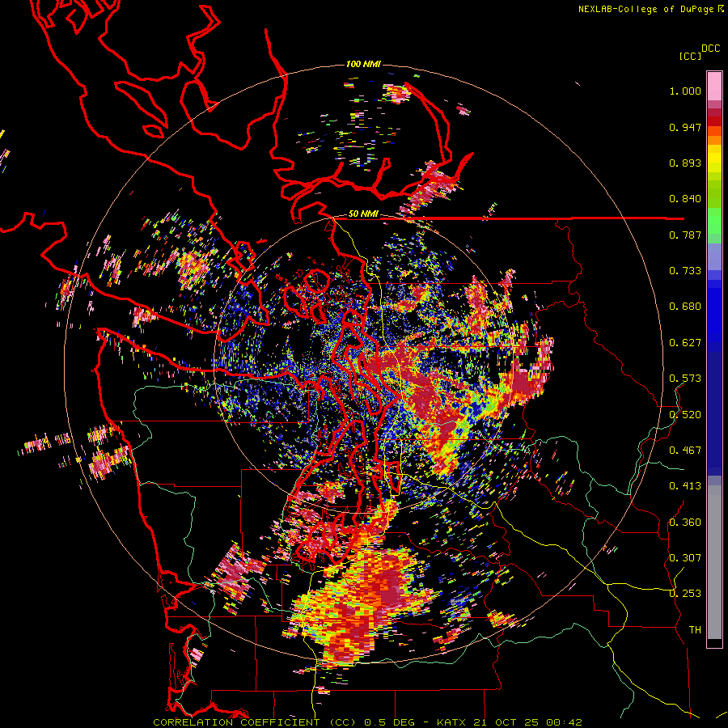Click the TH legend label
Image resolution: width=728 pixels, height=728 pixels.
coord(695,630)
